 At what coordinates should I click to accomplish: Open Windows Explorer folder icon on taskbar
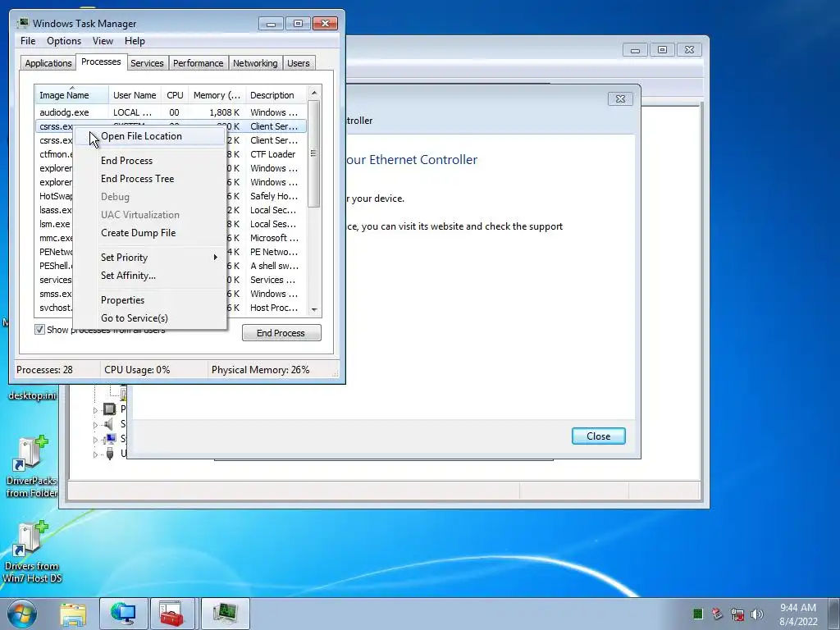73,614
